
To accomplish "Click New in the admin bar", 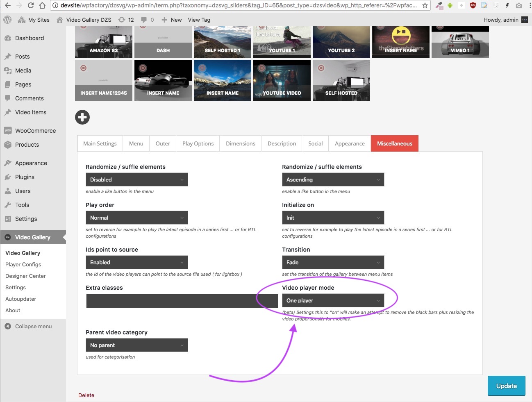I will coord(172,20).
